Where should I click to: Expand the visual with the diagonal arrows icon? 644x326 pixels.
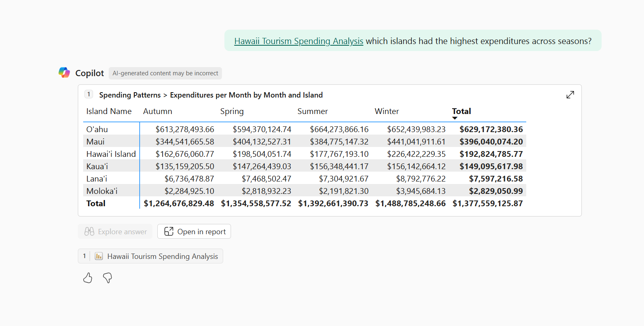[x=570, y=95]
